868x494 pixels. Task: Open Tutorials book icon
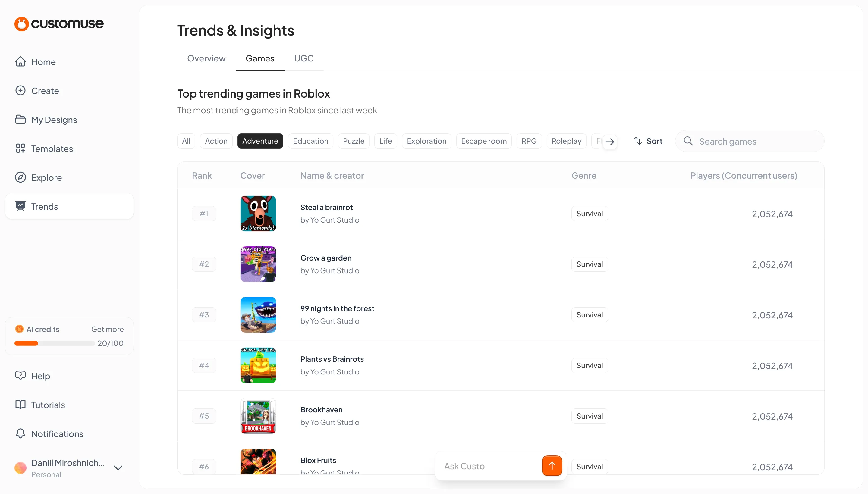point(20,405)
